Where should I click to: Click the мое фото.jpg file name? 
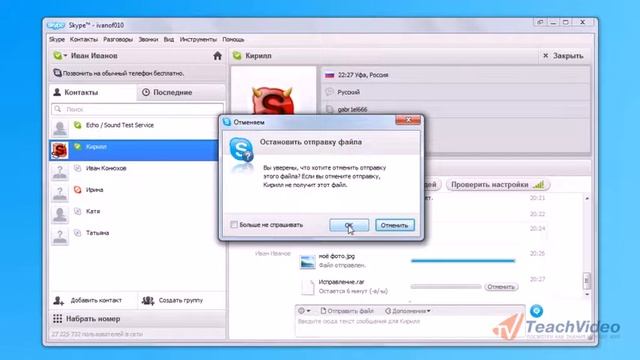[337, 256]
